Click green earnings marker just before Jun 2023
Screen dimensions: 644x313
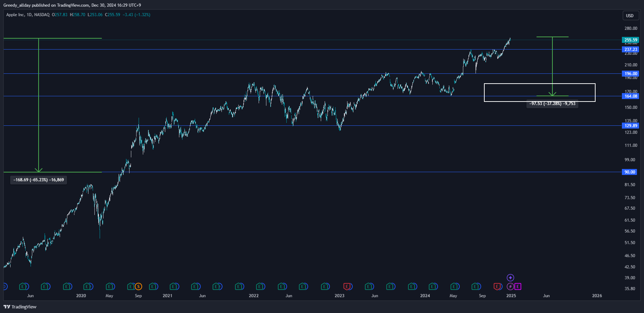pos(369,287)
